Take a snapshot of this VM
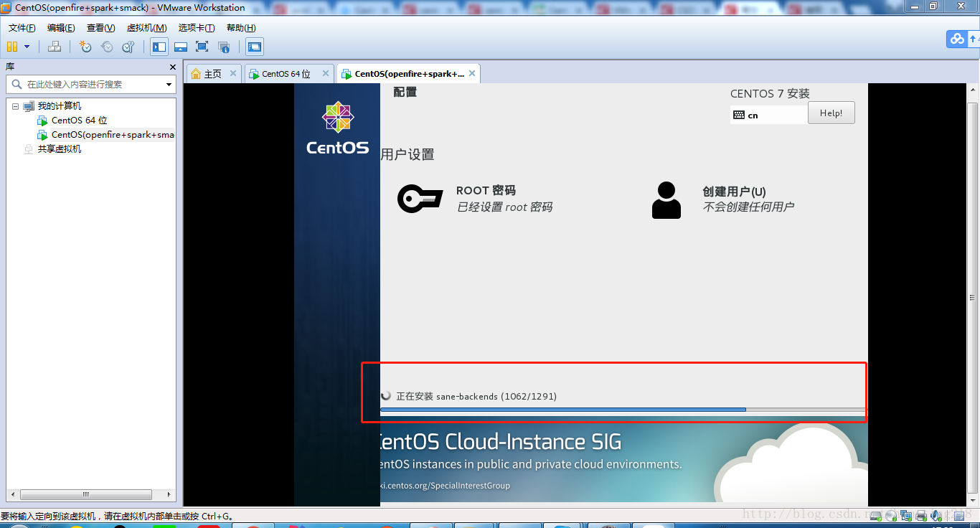Viewport: 980px width, 528px height. [x=85, y=47]
